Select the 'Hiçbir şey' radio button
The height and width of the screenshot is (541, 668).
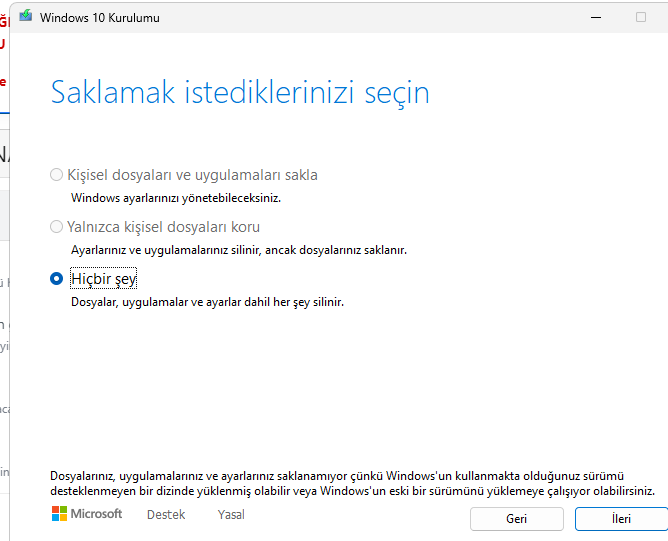(x=56, y=279)
